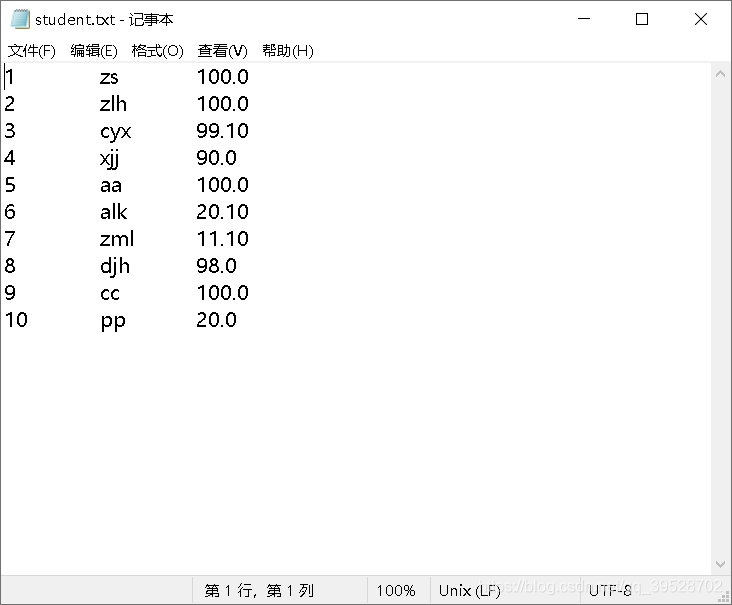Screen dimensions: 732x605
Task: Minimize the Notepad window
Action: tap(584, 19)
